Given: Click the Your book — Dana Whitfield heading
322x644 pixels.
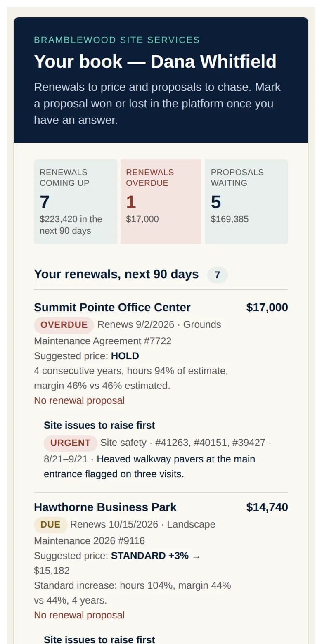Looking at the screenshot, I should pos(155,62).
